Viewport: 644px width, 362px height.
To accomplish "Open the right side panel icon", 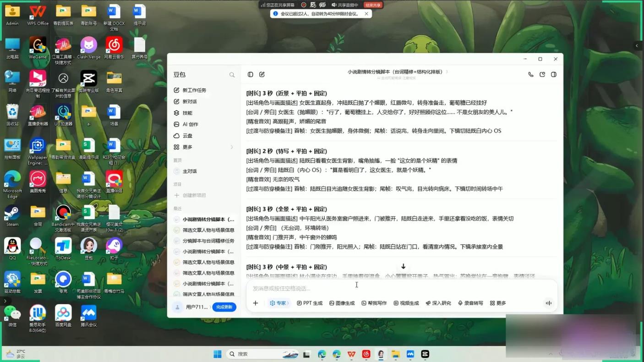I will click(x=554, y=74).
